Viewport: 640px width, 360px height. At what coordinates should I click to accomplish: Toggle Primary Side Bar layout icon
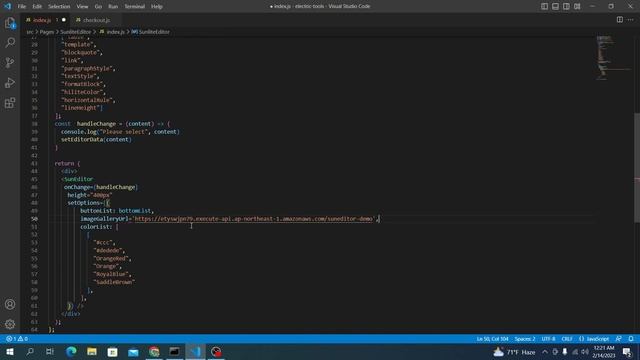click(544, 6)
